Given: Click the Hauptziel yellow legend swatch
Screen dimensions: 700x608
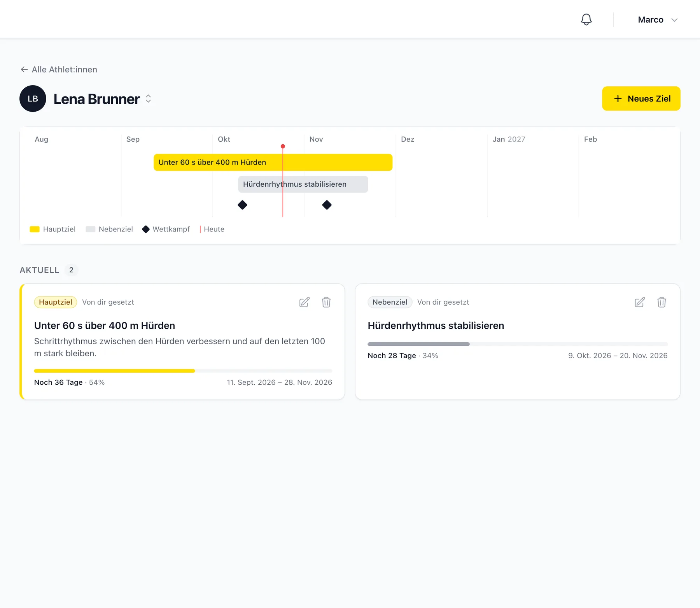Looking at the screenshot, I should [35, 229].
